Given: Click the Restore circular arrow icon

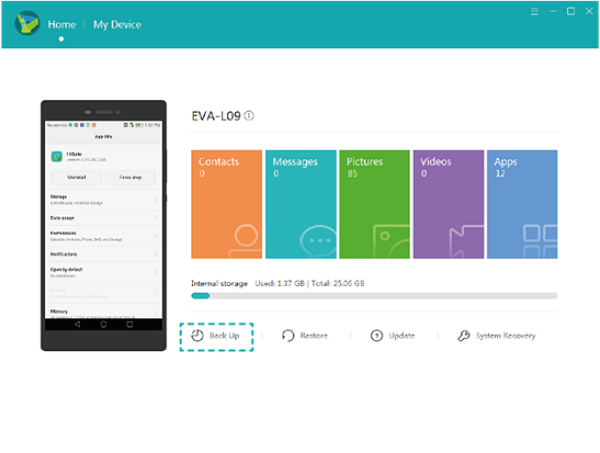Looking at the screenshot, I should coord(288,336).
